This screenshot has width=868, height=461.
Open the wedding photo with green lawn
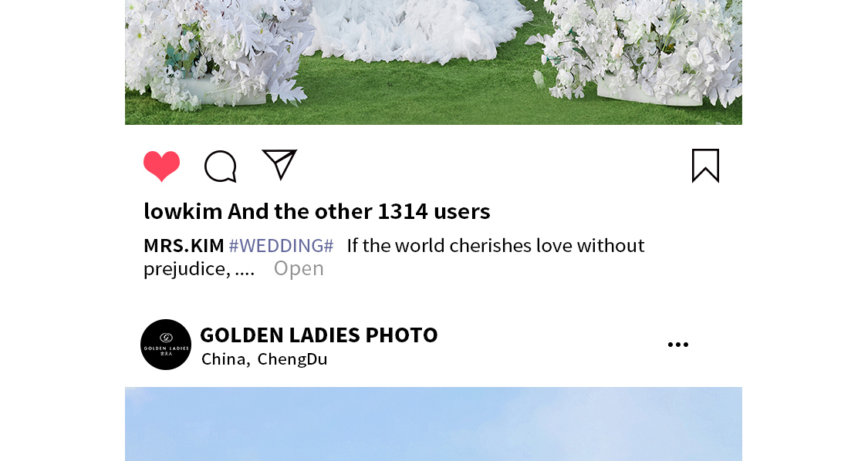434,62
